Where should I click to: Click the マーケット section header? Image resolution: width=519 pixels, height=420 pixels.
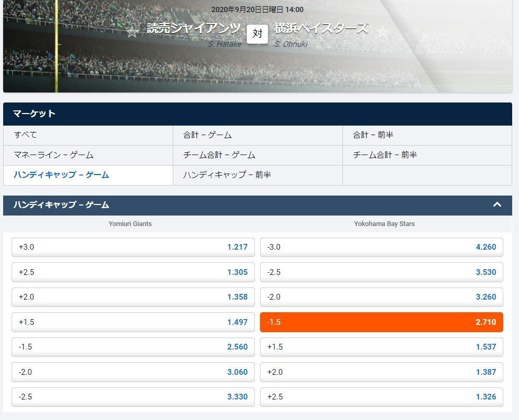click(x=257, y=114)
